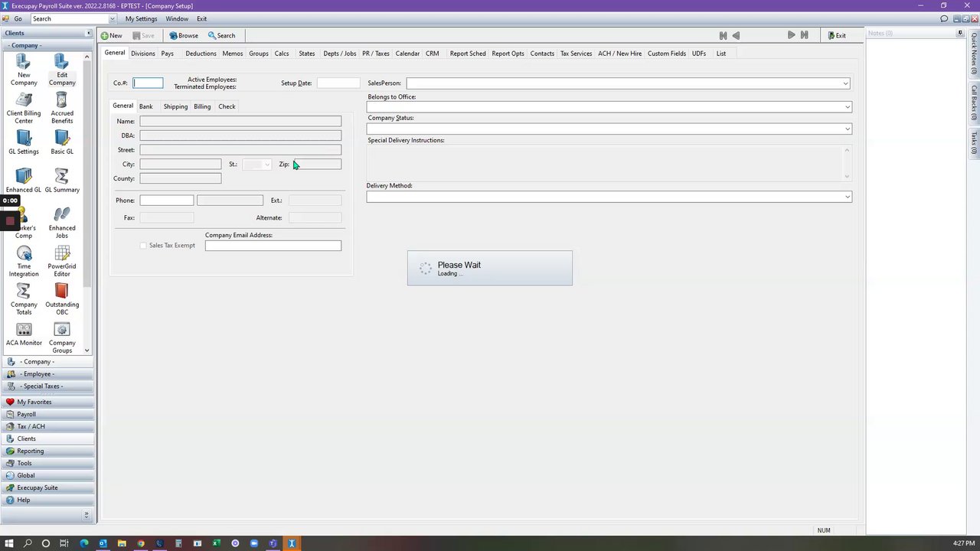Switch to the PR / Taxes tab

point(376,54)
